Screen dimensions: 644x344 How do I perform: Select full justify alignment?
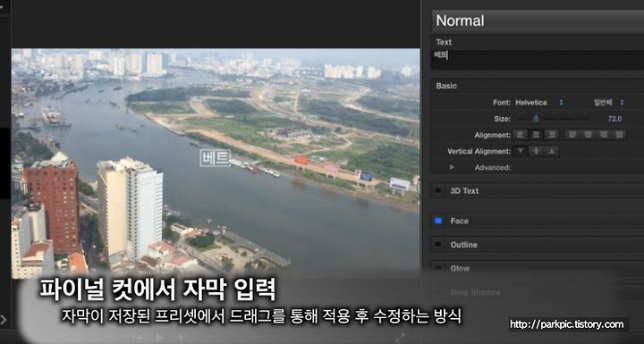[619, 135]
